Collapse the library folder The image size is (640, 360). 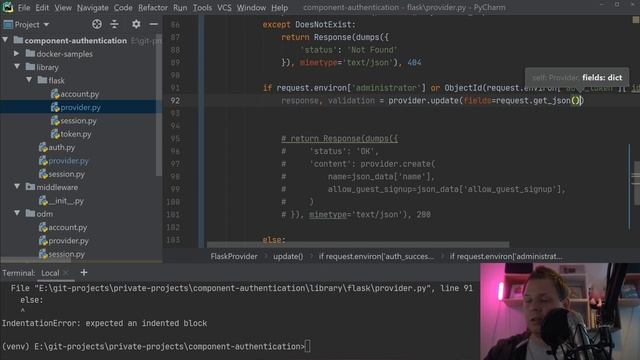[17, 67]
